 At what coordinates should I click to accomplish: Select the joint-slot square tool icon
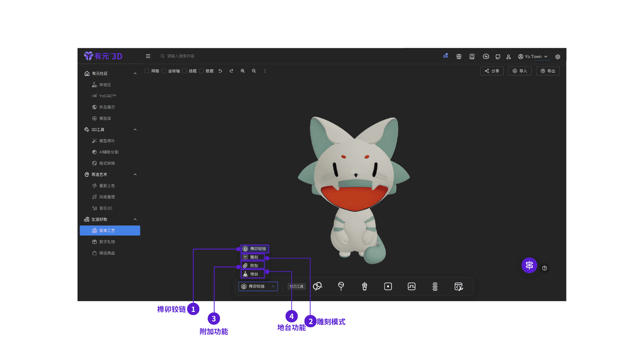click(412, 287)
